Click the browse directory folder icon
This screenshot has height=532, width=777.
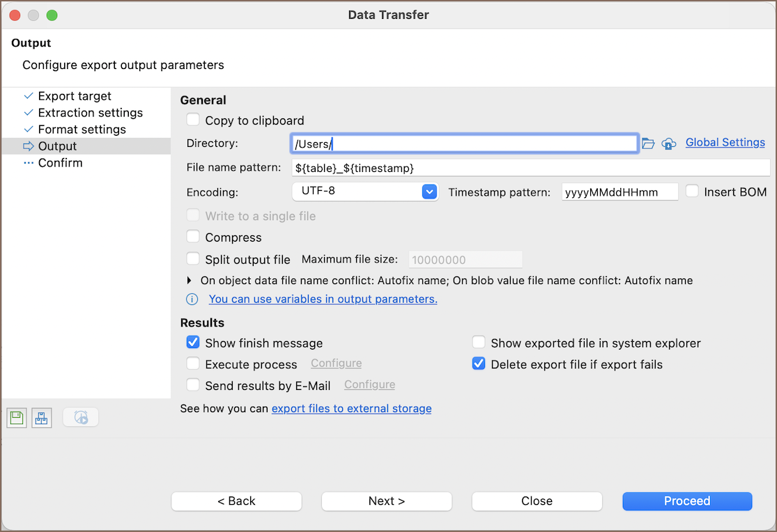click(x=648, y=143)
